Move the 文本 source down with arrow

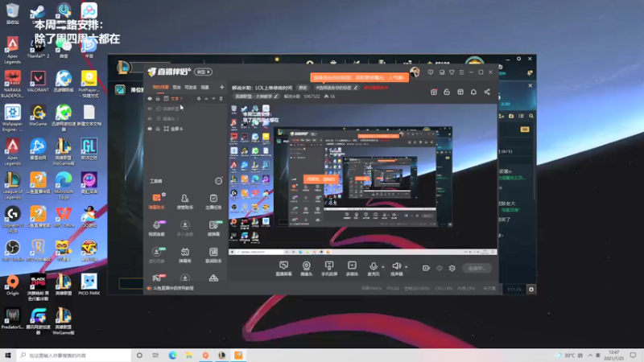pyautogui.click(x=213, y=98)
